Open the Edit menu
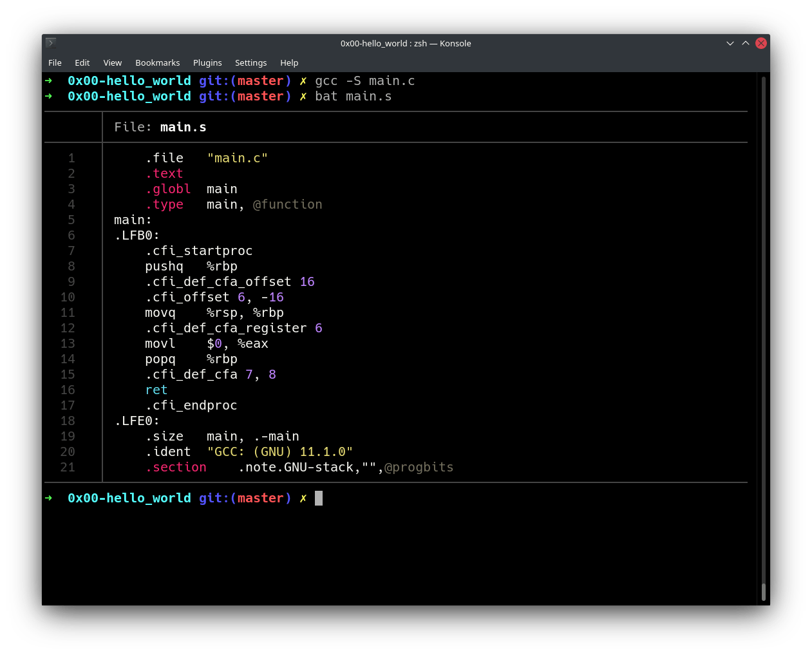812x655 pixels. (x=82, y=62)
